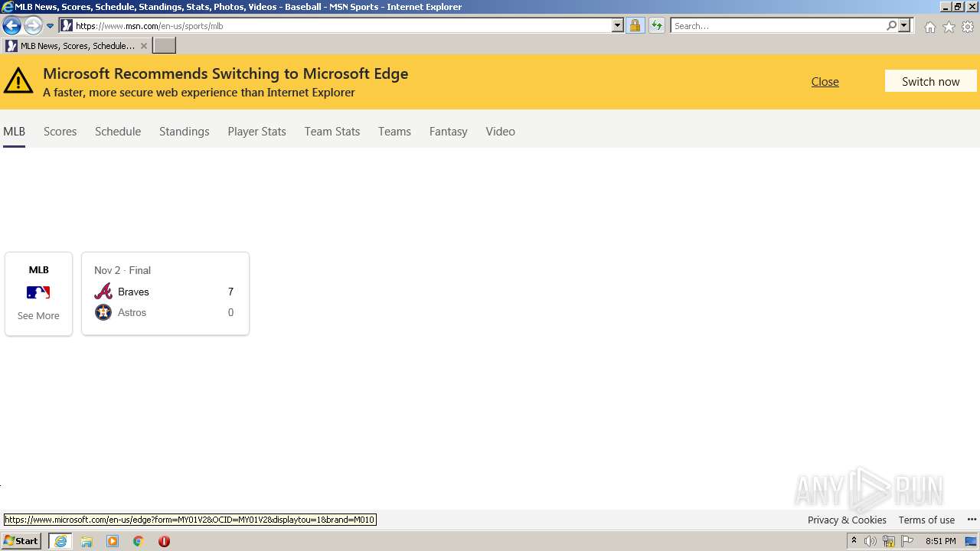Click the security lock icon

click(x=635, y=26)
